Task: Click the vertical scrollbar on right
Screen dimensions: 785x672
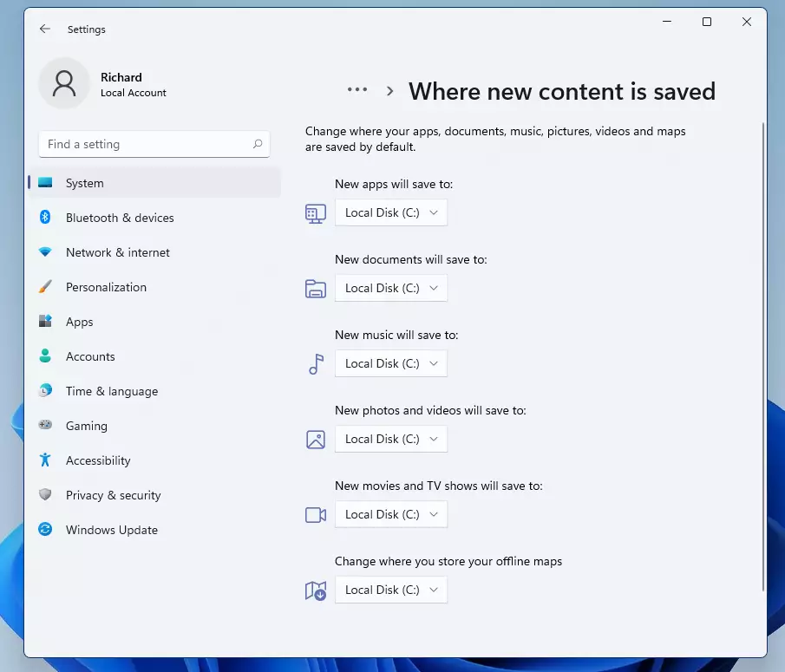Action: (763, 356)
